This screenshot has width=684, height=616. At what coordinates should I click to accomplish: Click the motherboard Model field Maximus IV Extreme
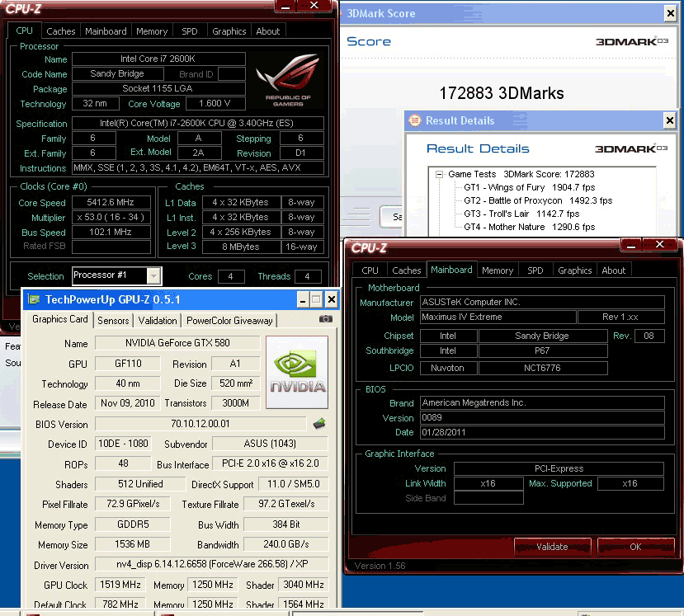click(x=497, y=317)
